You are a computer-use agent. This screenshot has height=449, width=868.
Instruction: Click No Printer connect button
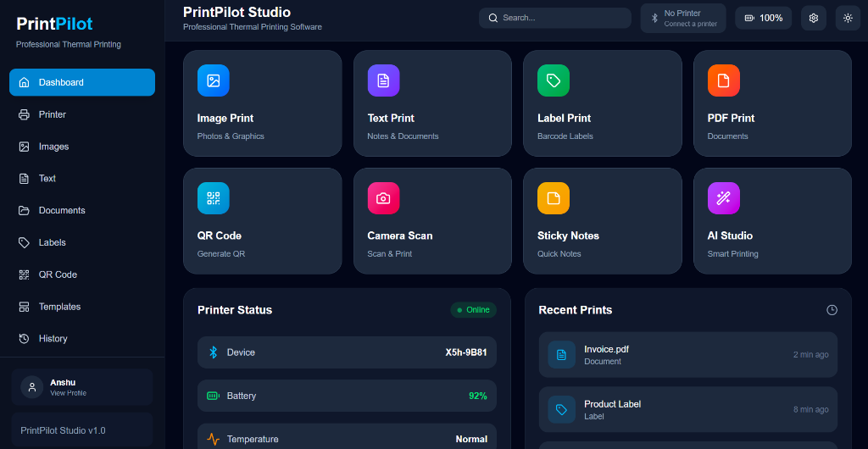tap(683, 19)
